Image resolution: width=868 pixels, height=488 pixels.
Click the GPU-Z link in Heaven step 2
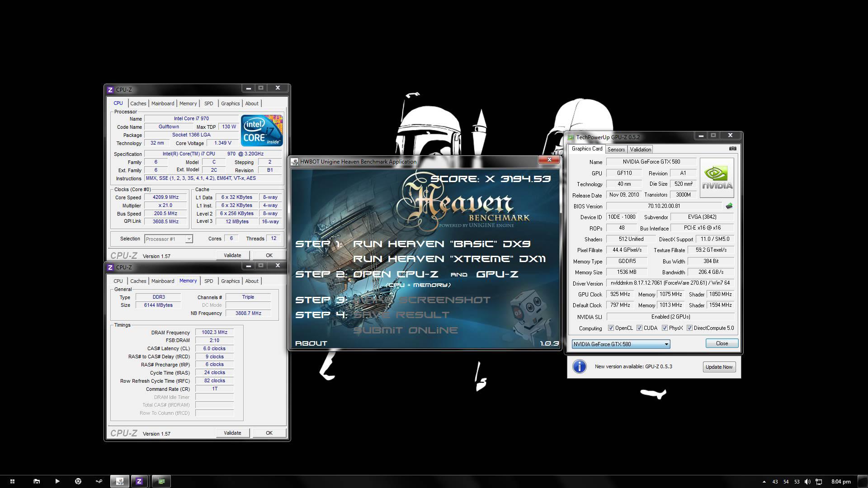pos(497,274)
